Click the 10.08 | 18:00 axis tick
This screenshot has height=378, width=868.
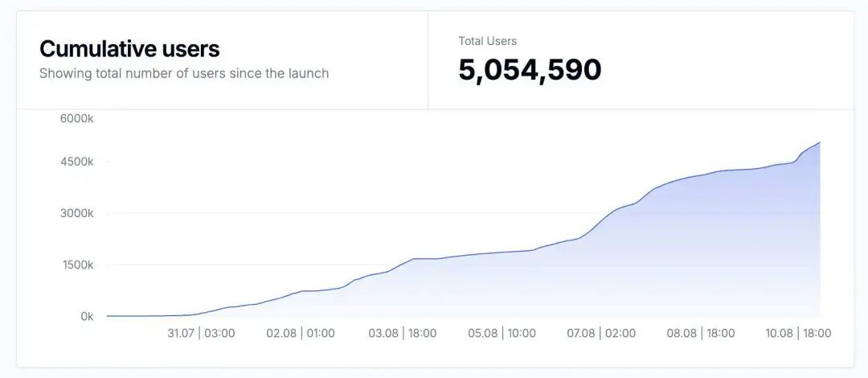coord(798,333)
